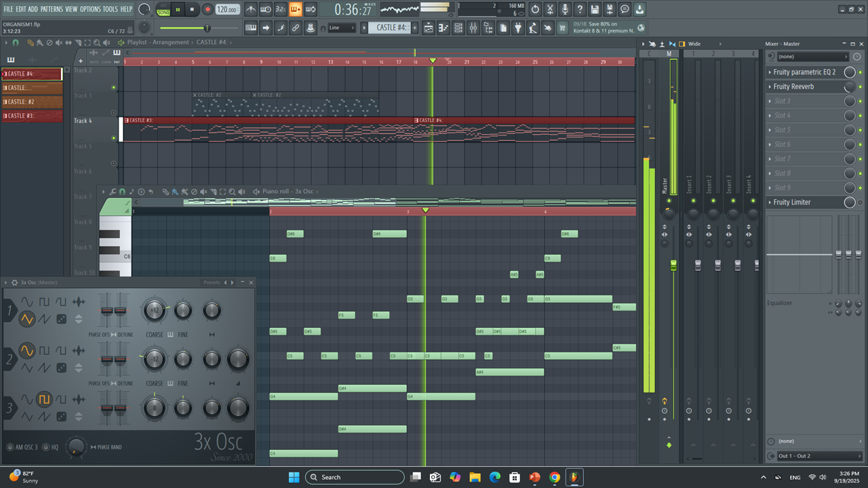868x488 pixels.
Task: Click the Windows Start button
Action: click(x=294, y=477)
